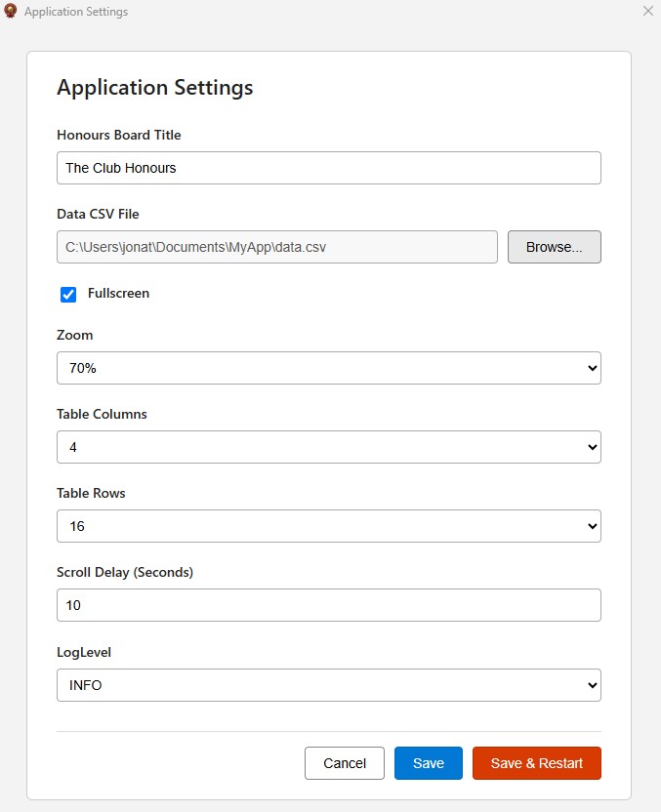Click the Zoom label

[x=75, y=335]
